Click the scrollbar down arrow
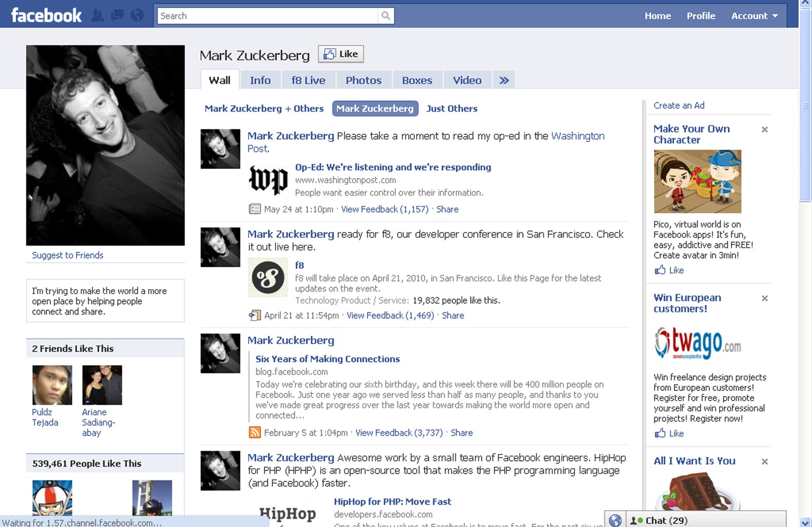Viewport: 812px width, 527px height. [x=805, y=522]
